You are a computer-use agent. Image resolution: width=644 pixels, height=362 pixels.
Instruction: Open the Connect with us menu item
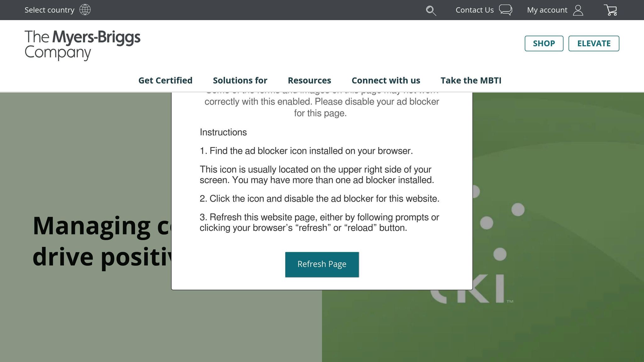[x=386, y=80]
